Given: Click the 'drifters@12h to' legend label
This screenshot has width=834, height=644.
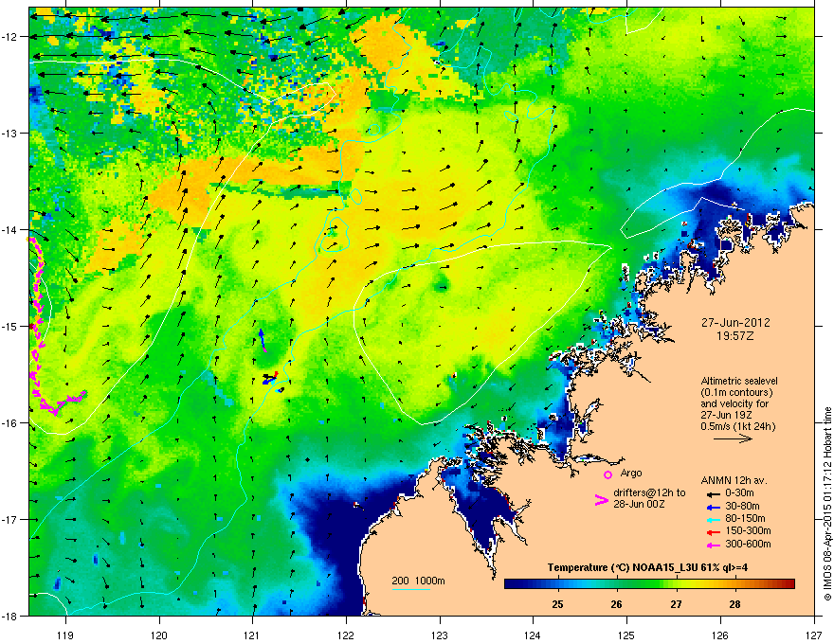Looking at the screenshot, I should (649, 493).
